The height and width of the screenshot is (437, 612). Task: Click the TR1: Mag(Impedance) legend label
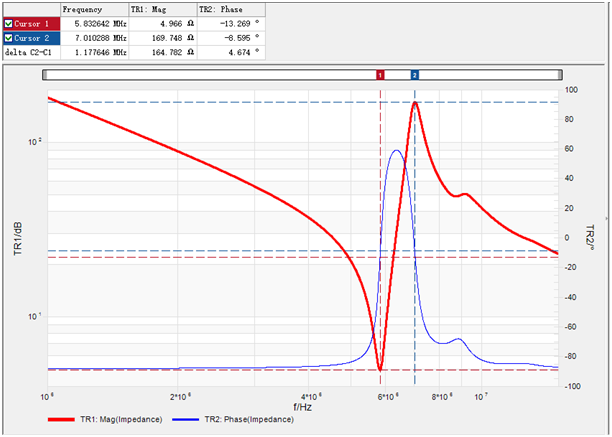tap(120, 419)
